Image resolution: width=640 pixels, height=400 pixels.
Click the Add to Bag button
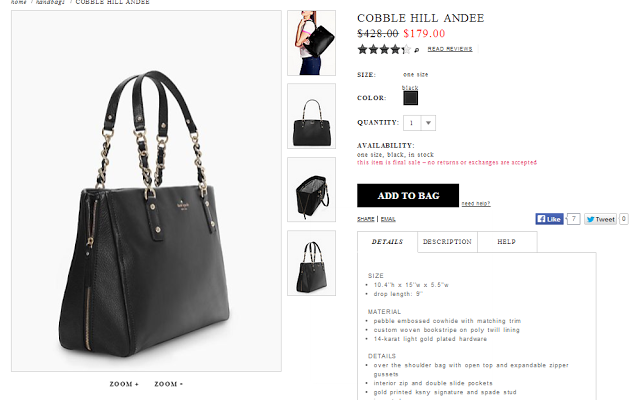point(408,196)
